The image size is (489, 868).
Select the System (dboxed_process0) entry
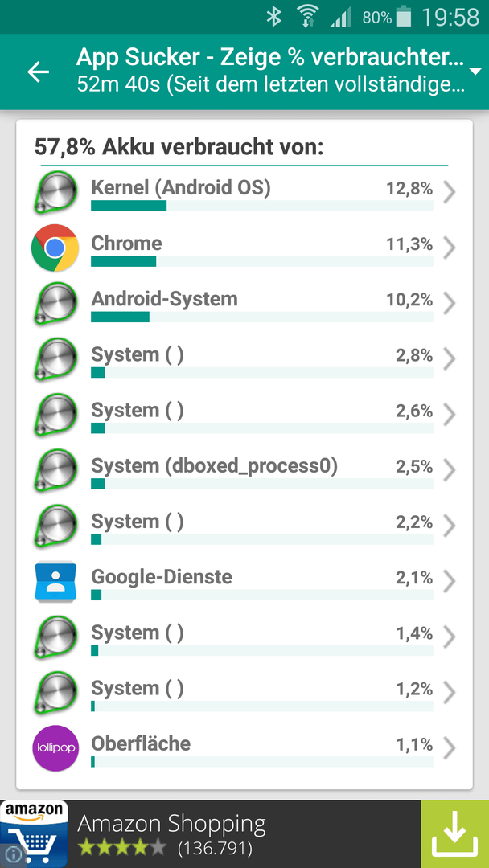pyautogui.click(x=244, y=470)
